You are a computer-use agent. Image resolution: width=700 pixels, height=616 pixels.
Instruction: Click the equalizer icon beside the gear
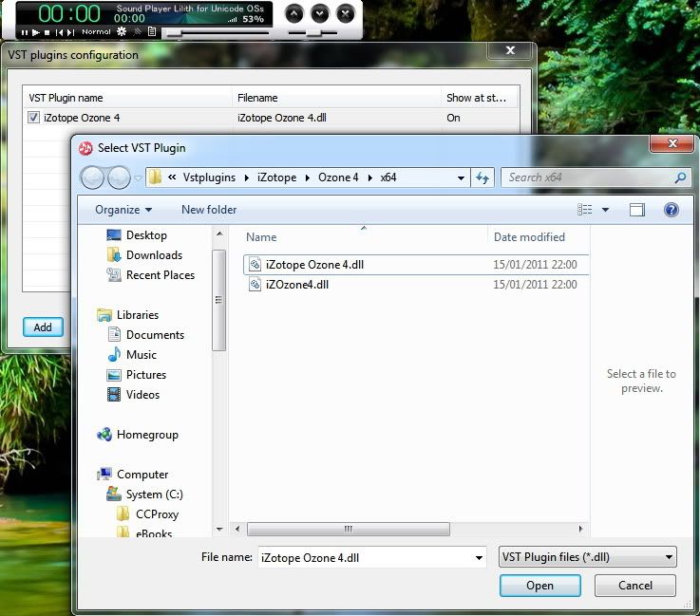coord(138,31)
